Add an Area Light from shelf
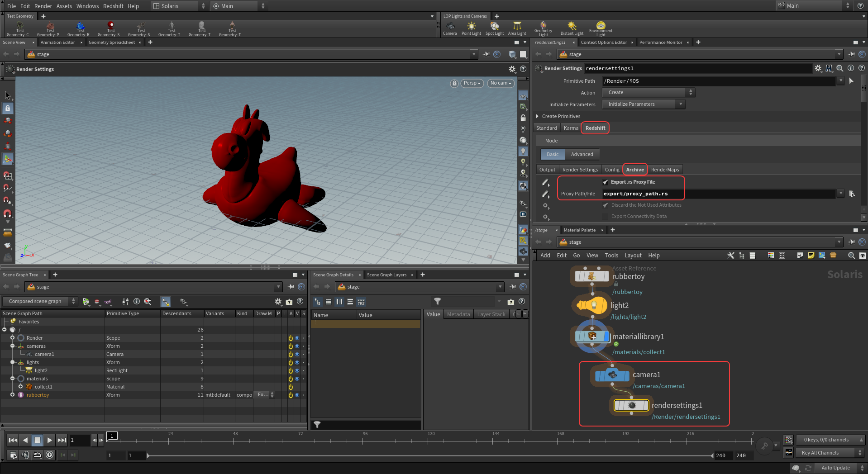 coord(517,28)
